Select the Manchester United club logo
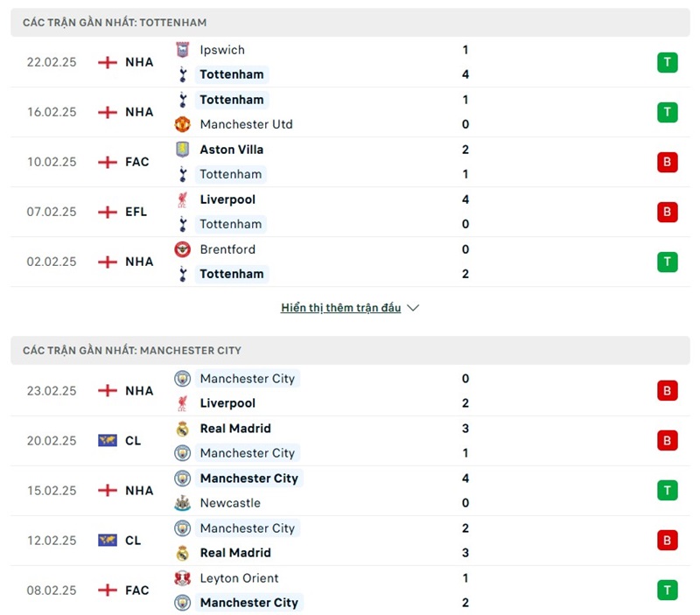 [182, 124]
